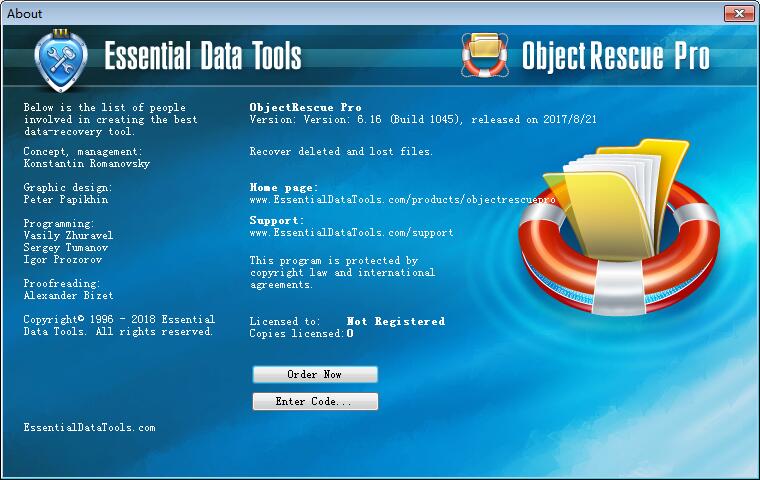Click the 'protected by copyright law' paragraph

[342, 272]
